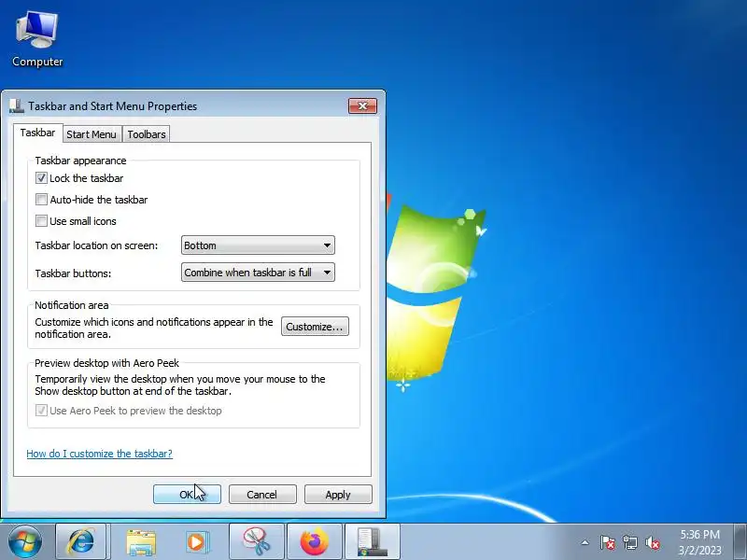Select the Taskbar tab
Screen dimensions: 747x560
coord(37,133)
